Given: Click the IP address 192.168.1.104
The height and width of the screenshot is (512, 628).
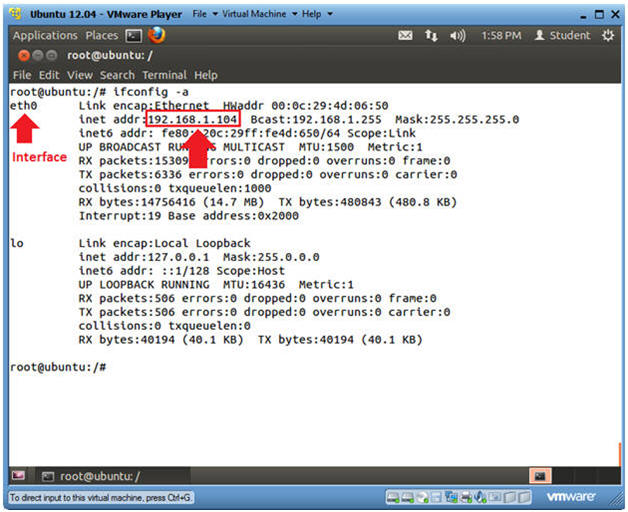Looking at the screenshot, I should coord(193,119).
